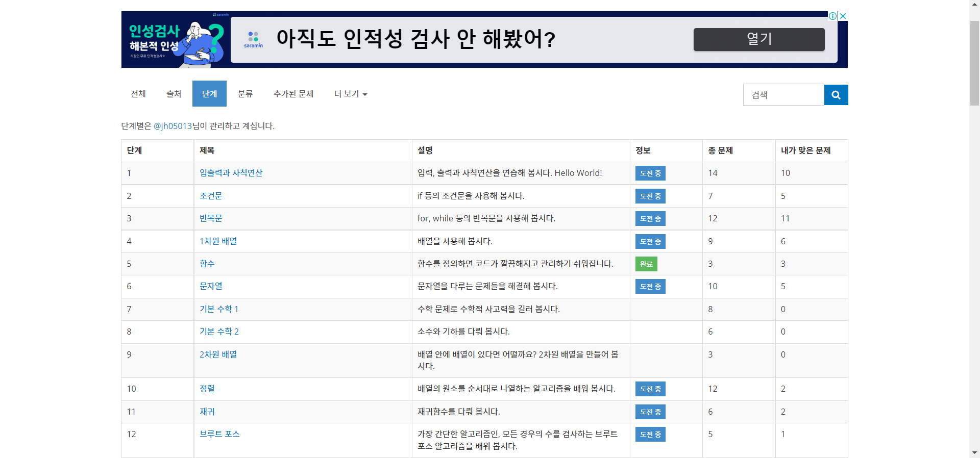Click the 도전 중 badge in 문자열 row

coord(650,287)
